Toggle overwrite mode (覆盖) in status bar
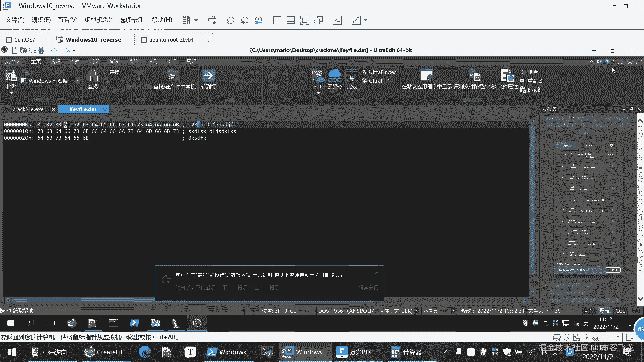Viewport: 644px width, 362px height. click(604, 311)
